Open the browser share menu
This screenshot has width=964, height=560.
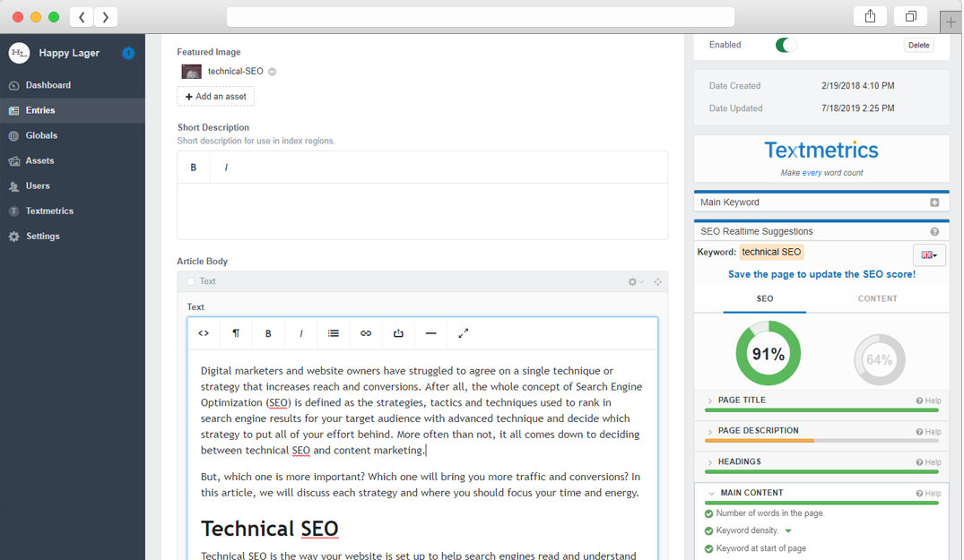click(x=870, y=17)
